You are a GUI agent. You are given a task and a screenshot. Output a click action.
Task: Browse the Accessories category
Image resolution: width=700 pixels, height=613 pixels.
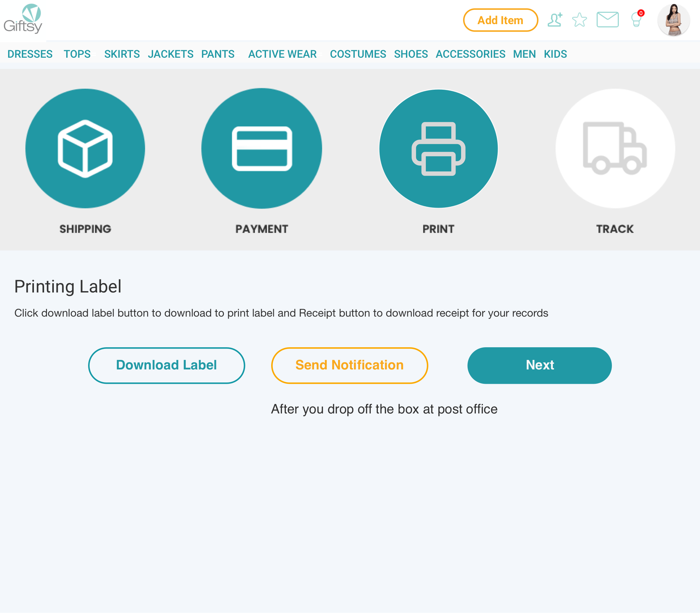click(470, 54)
